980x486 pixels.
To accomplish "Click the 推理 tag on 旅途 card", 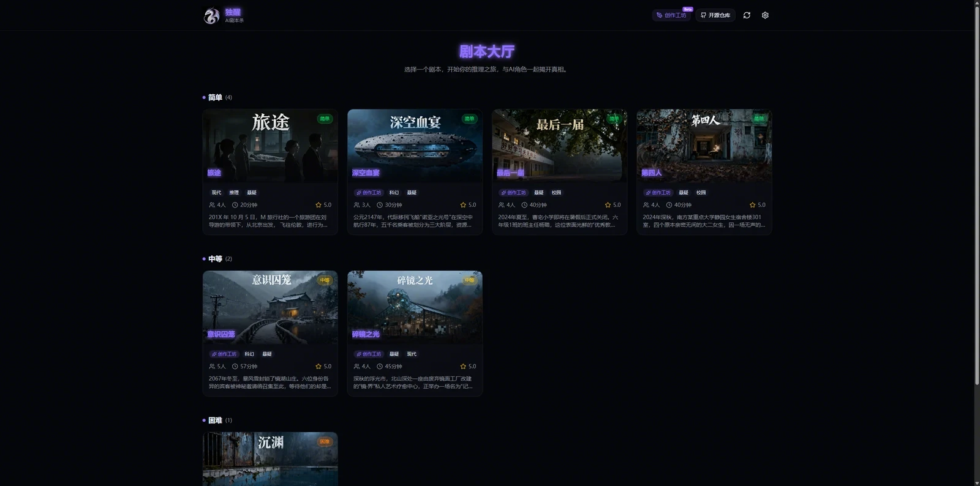I will [x=234, y=193].
